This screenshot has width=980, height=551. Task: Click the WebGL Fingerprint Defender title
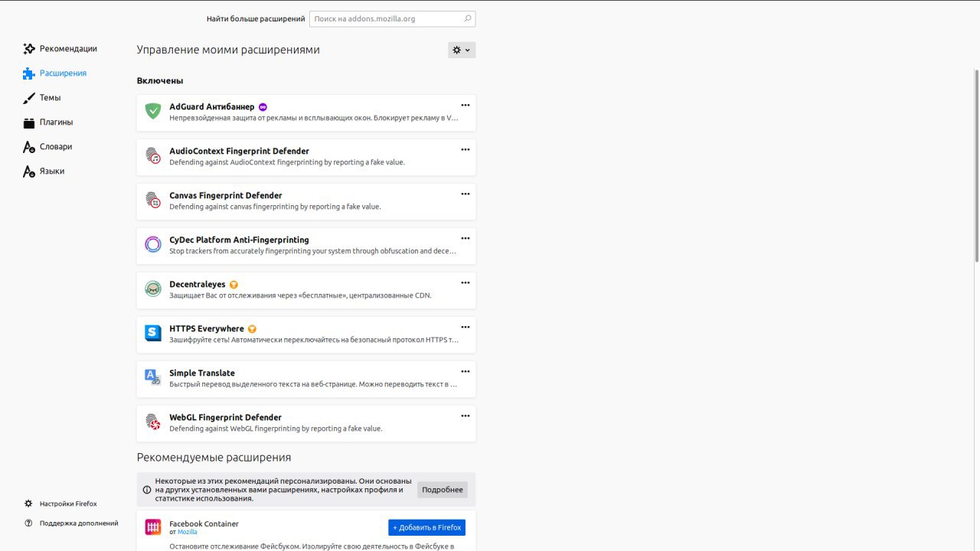[x=225, y=418]
